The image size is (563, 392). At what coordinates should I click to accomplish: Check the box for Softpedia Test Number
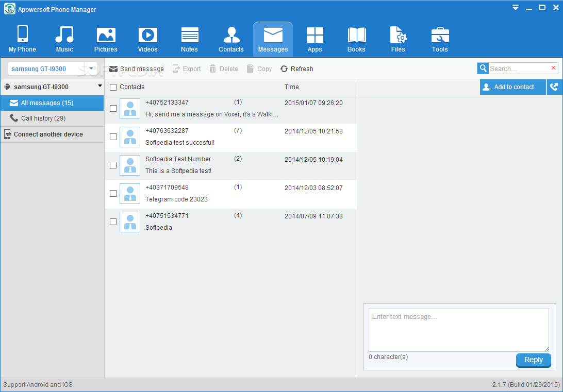113,165
